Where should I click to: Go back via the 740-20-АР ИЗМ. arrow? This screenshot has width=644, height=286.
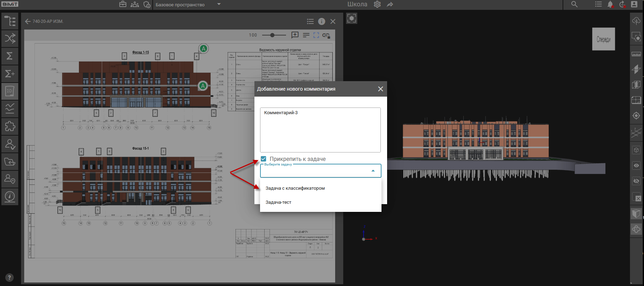28,21
